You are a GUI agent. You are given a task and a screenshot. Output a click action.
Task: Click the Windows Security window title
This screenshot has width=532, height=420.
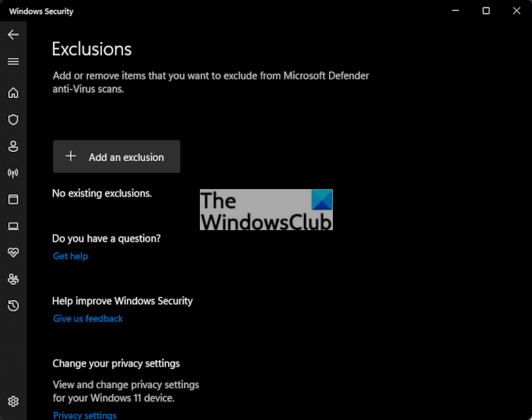click(x=41, y=11)
